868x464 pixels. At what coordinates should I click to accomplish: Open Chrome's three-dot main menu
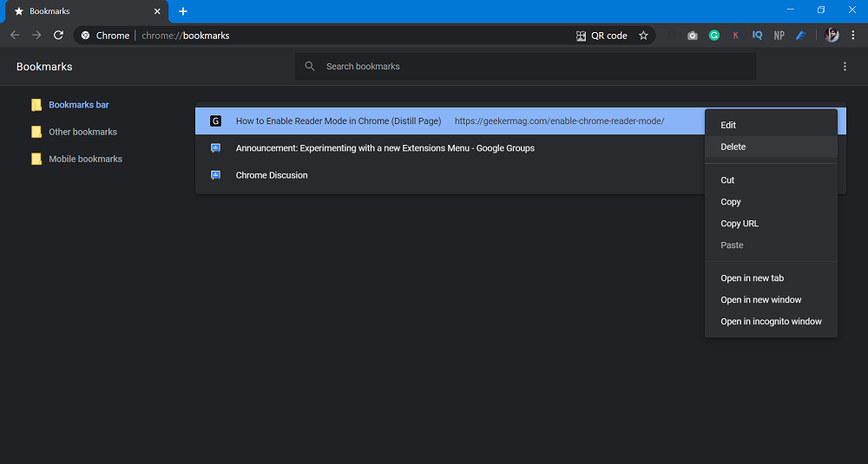(853, 36)
